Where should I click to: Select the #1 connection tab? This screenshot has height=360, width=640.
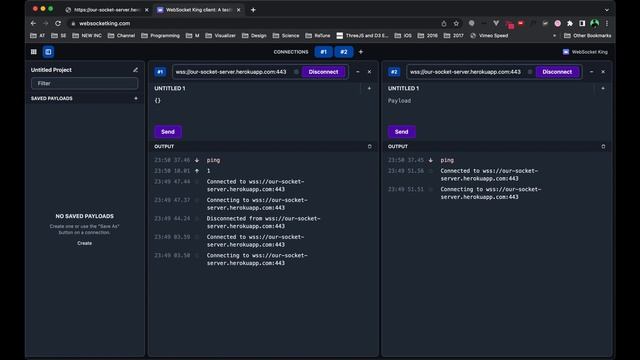click(323, 52)
